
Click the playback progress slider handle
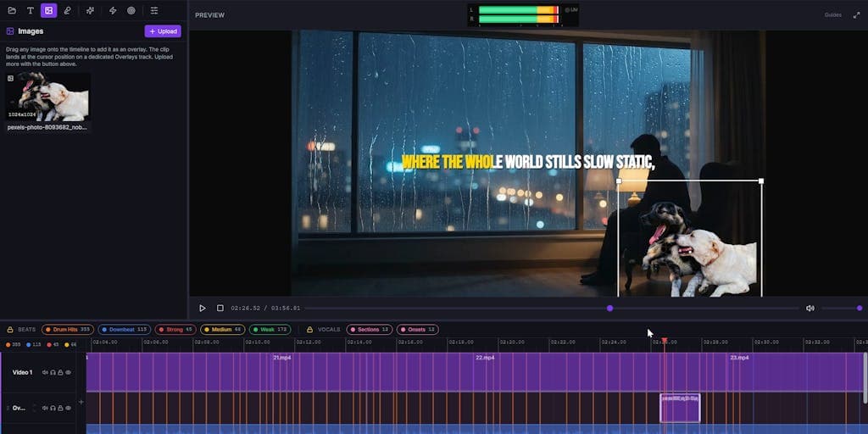(609, 309)
